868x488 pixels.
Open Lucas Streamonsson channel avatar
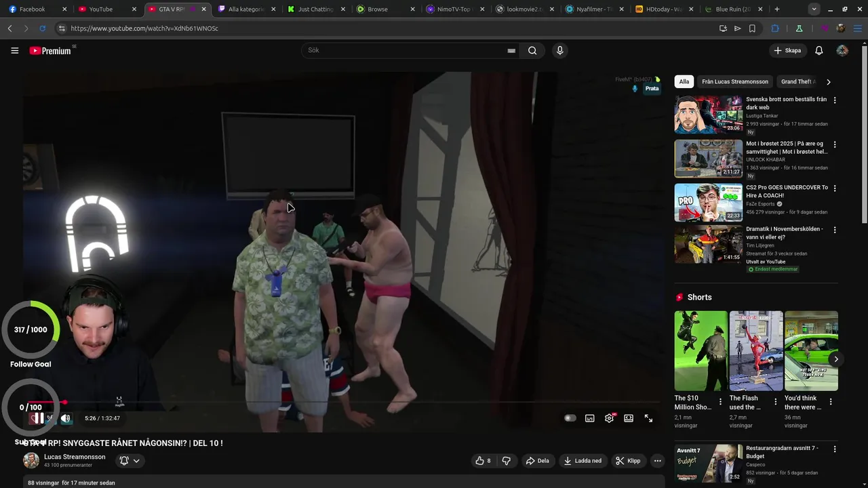31,461
